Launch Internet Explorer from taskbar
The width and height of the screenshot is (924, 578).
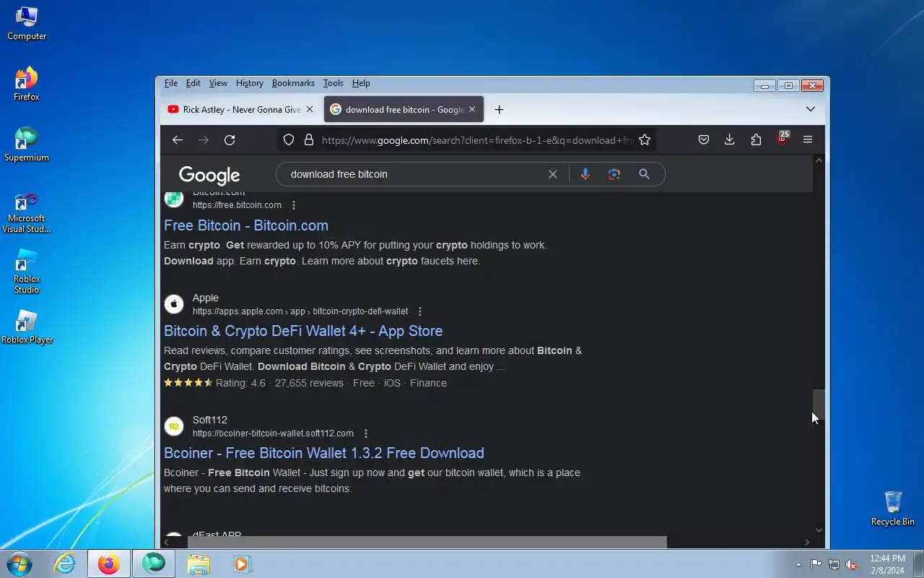tap(65, 564)
